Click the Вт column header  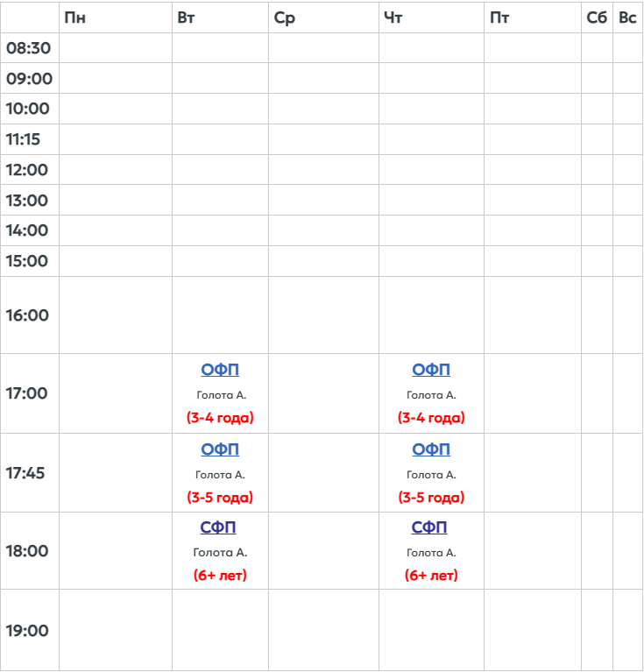pos(186,18)
